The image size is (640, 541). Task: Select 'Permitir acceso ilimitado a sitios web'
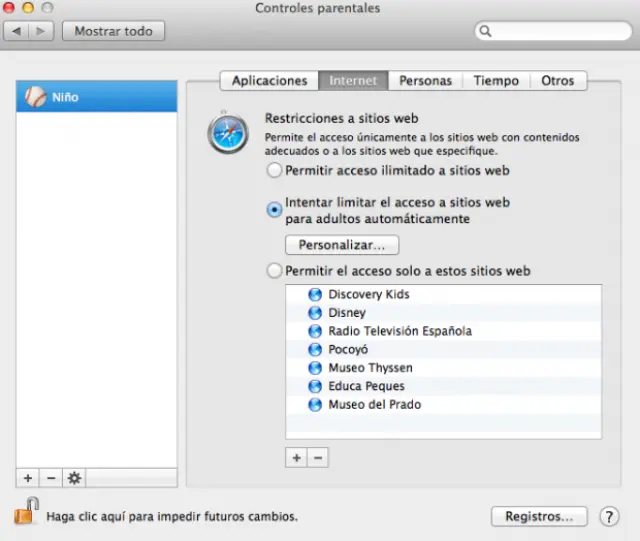[274, 171]
